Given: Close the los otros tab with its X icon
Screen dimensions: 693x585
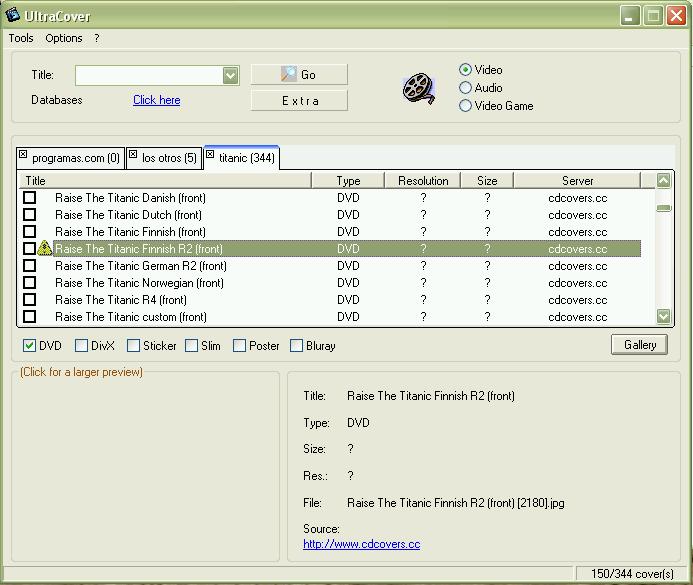Looking at the screenshot, I should 133,154.
